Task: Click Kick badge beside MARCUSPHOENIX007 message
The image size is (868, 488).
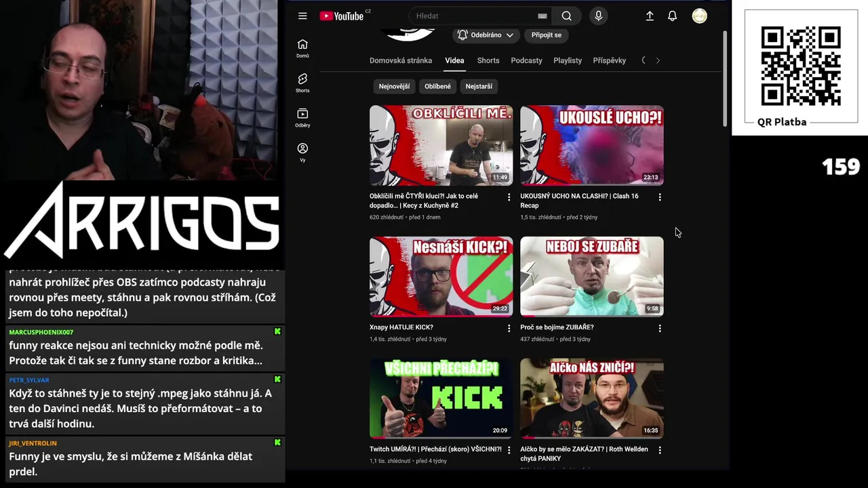Action: coord(277,331)
